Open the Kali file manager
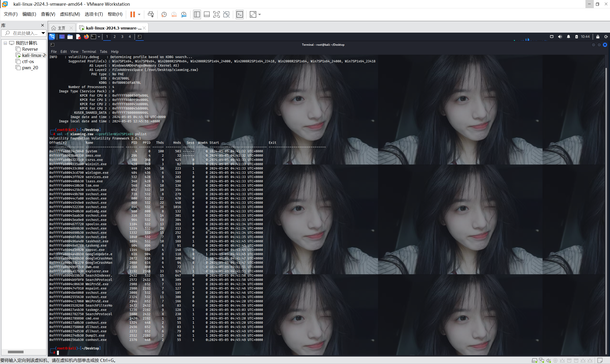This screenshot has width=610, height=364. pyautogui.click(x=70, y=37)
